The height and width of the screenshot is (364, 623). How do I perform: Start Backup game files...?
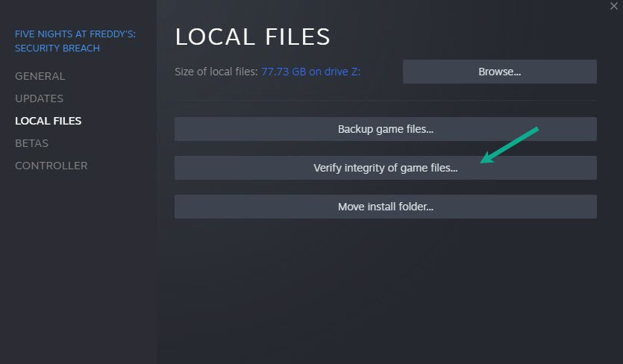386,129
